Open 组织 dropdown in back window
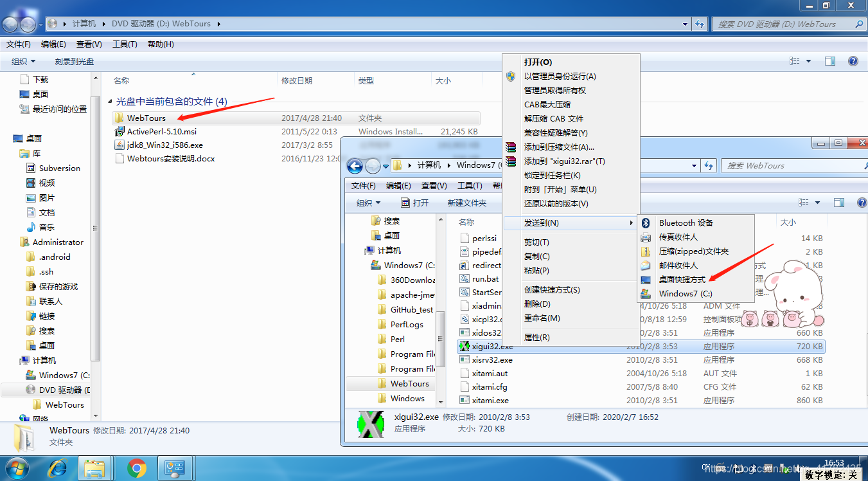 coord(24,62)
